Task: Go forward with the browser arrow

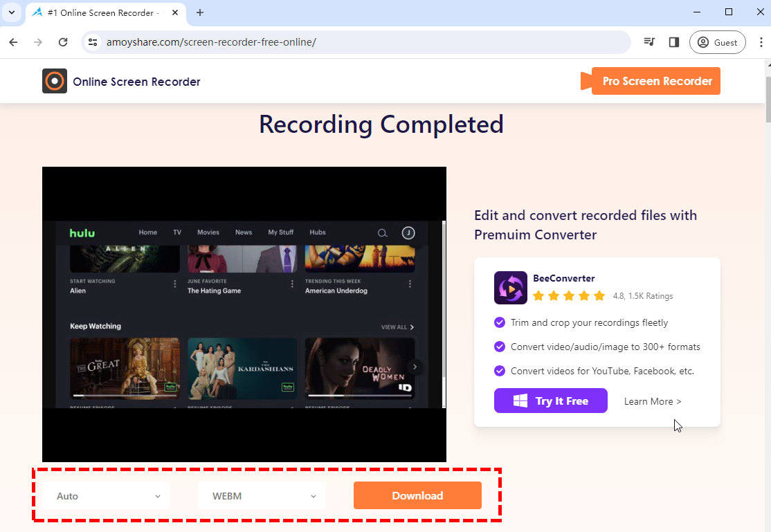Action: click(x=38, y=42)
